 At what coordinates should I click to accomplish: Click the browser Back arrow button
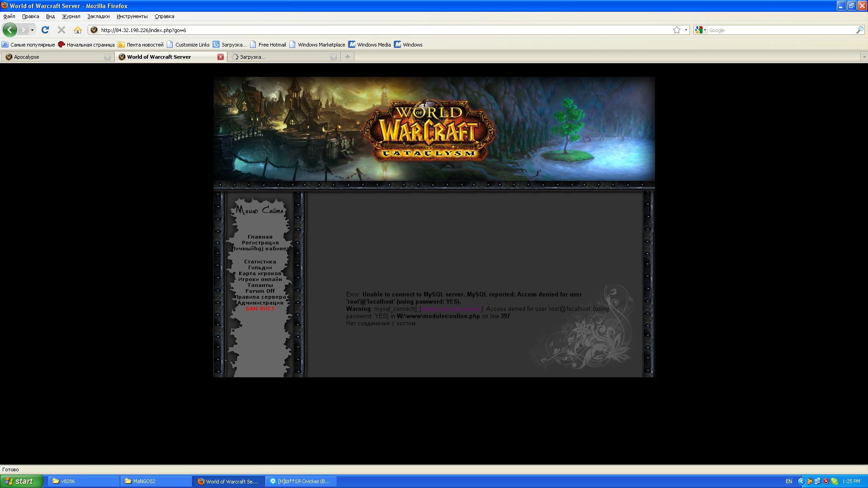[x=9, y=30]
